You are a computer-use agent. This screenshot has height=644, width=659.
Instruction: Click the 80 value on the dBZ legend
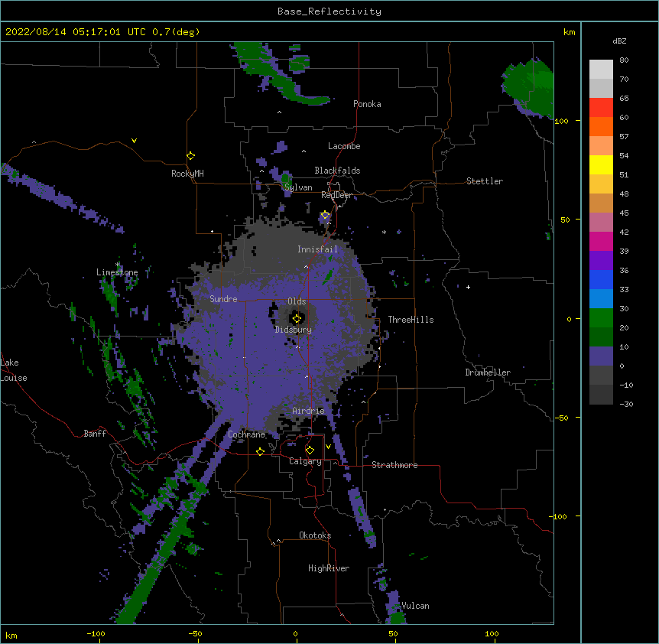coord(624,60)
